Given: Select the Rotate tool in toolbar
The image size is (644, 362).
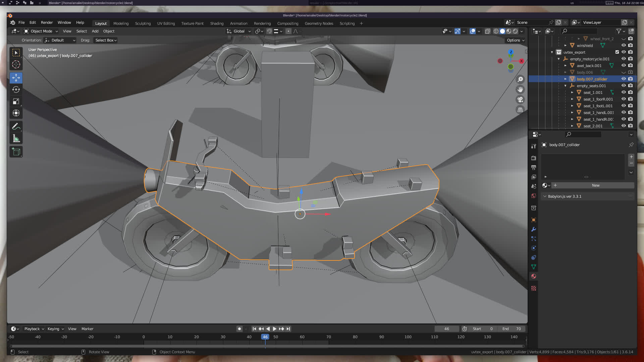Looking at the screenshot, I should click(16, 89).
